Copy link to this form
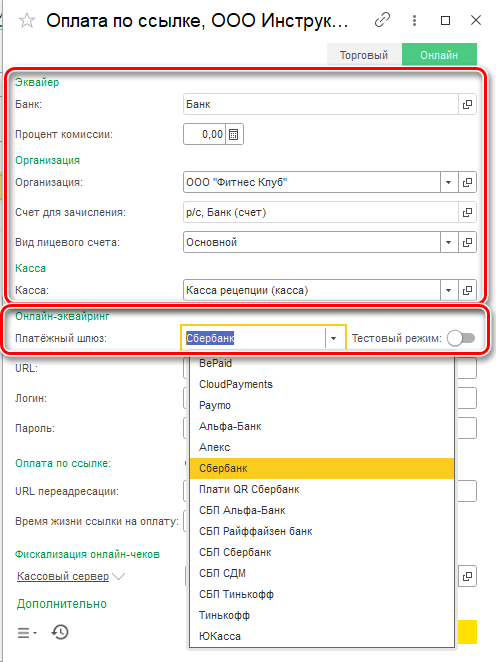 [382, 20]
